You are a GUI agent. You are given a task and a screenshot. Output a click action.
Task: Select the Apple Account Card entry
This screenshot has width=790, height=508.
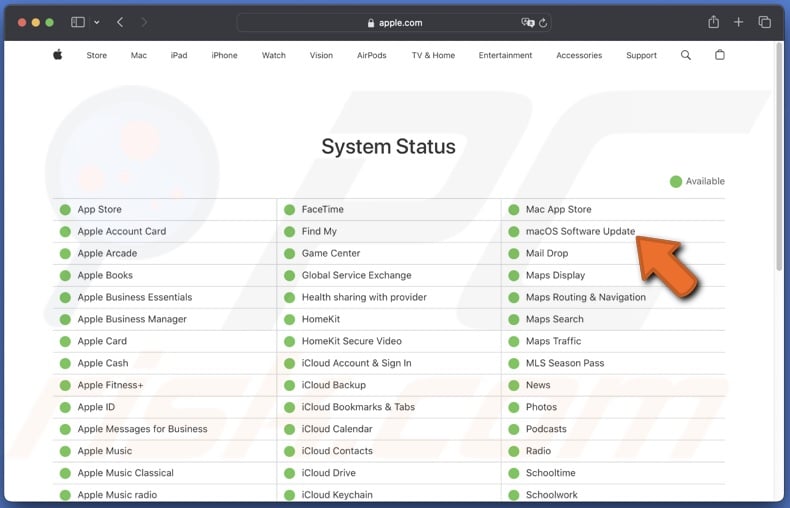point(121,231)
